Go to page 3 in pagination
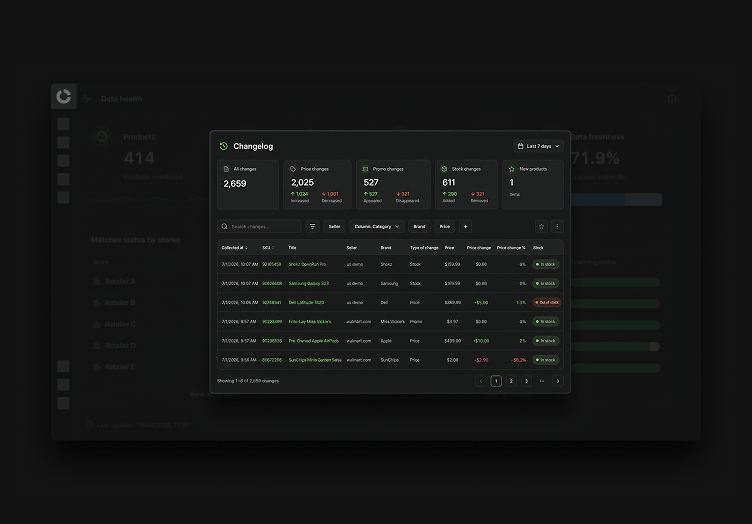 (527, 381)
